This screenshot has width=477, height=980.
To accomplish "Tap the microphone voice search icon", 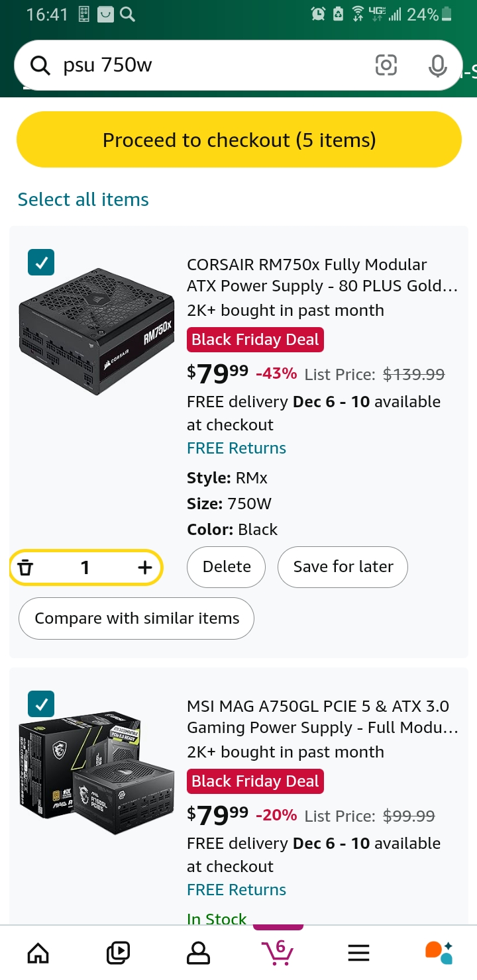I will click(x=437, y=65).
